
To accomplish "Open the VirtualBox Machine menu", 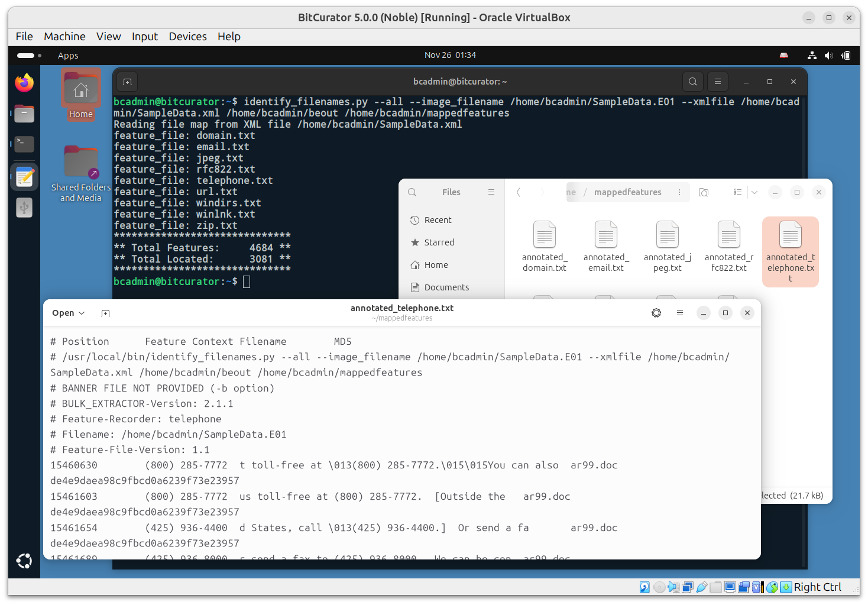I will pyautogui.click(x=64, y=37).
